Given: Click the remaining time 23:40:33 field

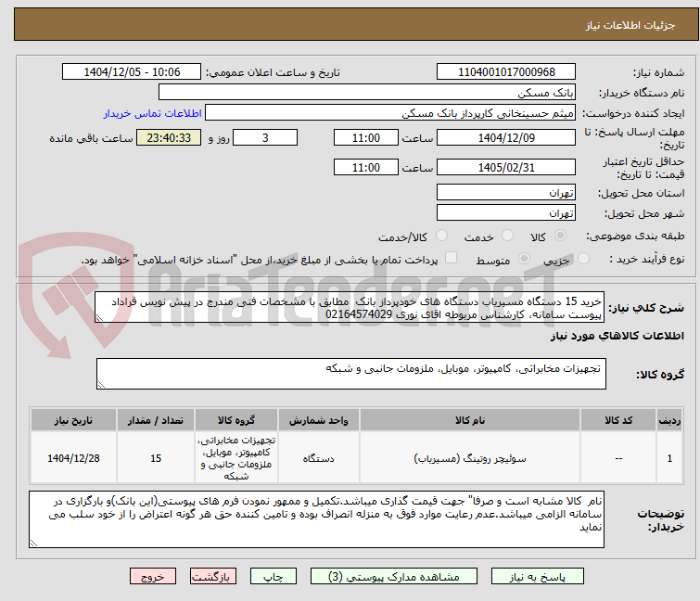Looking at the screenshot, I should click(169, 137).
